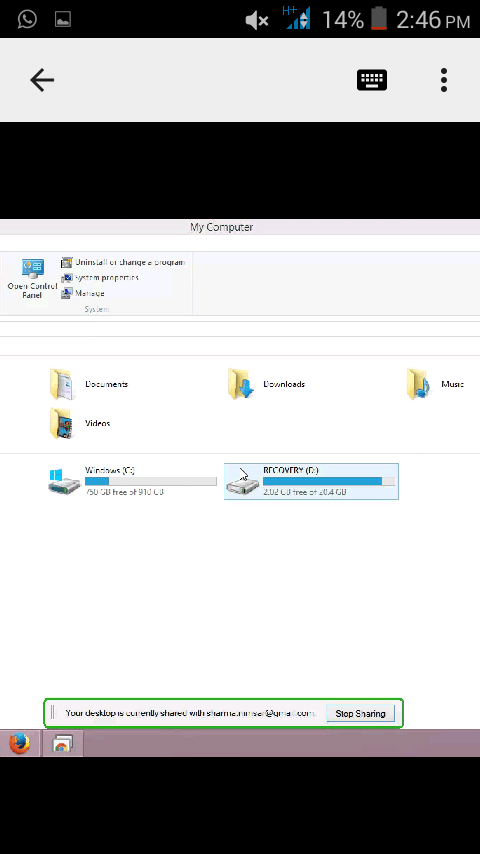Click RECOVERY (D:) storage usage bar
This screenshot has height=854, width=480.
[x=329, y=481]
